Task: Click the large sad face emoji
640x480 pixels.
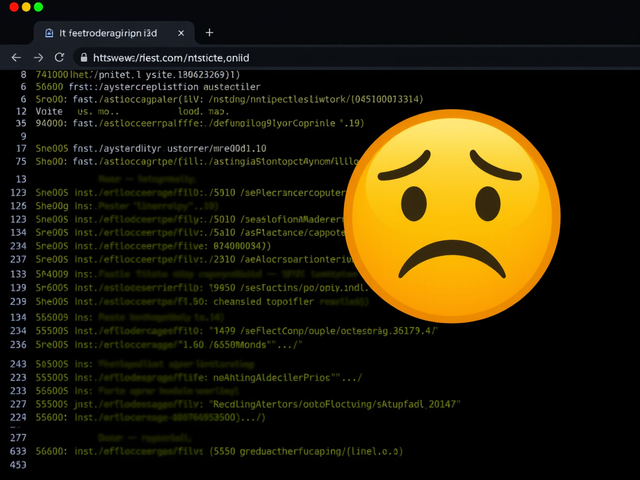Action: [452, 216]
